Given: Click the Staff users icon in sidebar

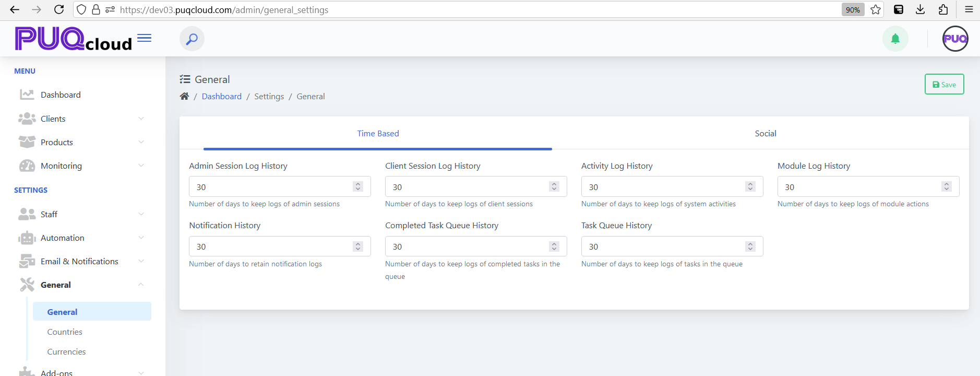Looking at the screenshot, I should pos(27,214).
